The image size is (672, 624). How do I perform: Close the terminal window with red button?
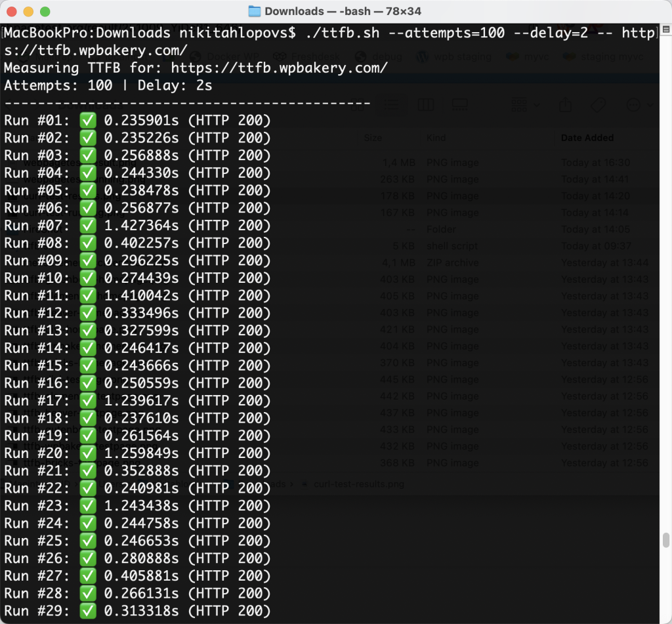[12, 11]
